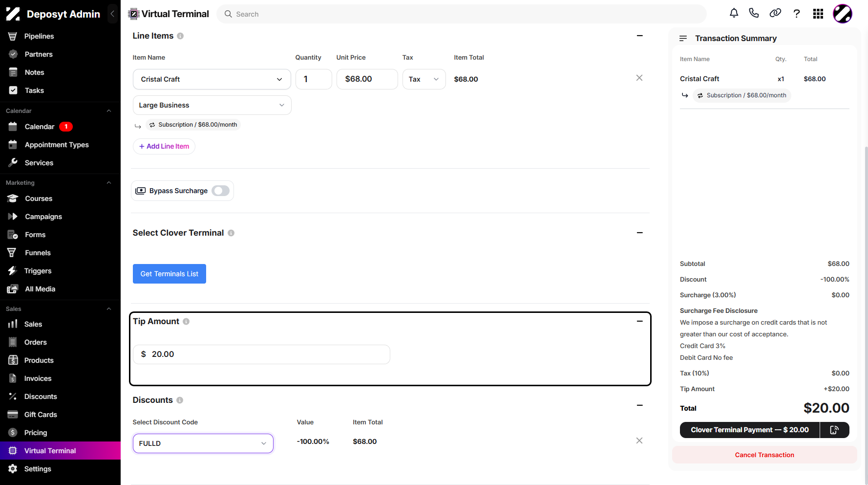Click the Quantity input field
Image resolution: width=868 pixels, height=485 pixels.
point(314,79)
